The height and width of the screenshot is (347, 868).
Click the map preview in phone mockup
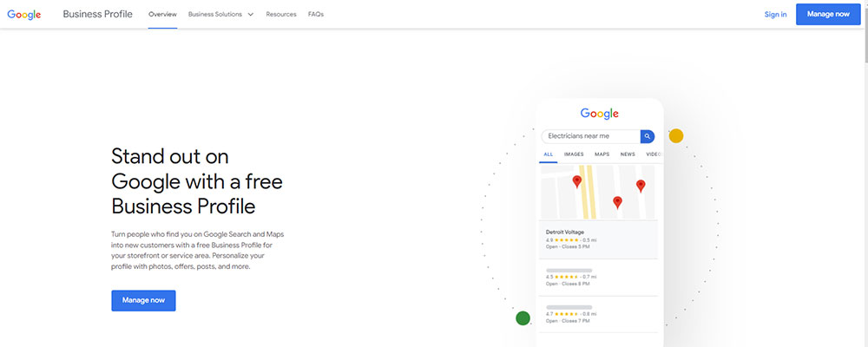598,192
